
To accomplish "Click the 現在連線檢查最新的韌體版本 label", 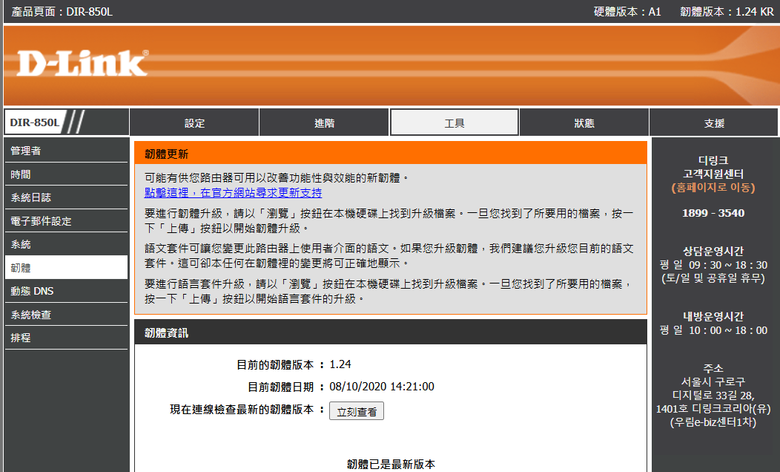I will tap(242, 409).
